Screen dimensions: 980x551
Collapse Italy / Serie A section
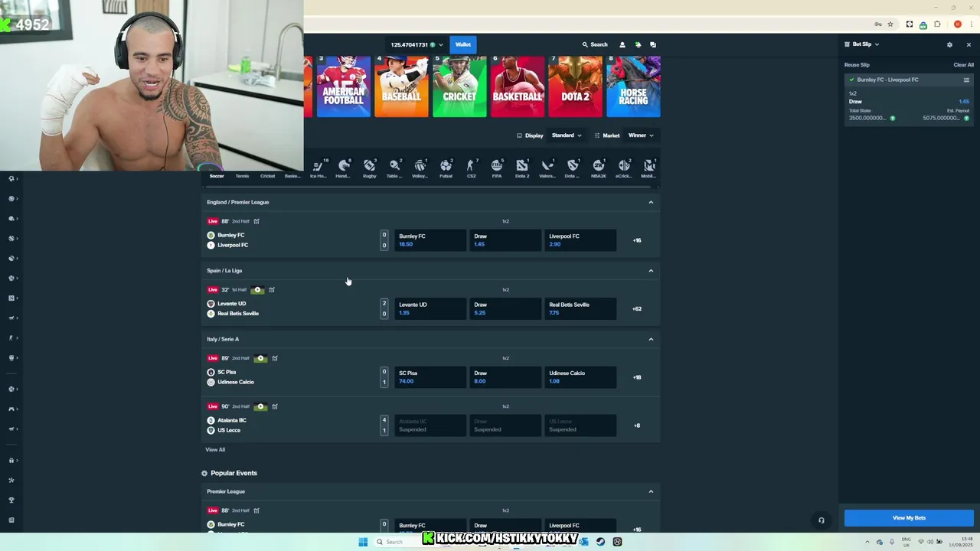click(x=651, y=339)
